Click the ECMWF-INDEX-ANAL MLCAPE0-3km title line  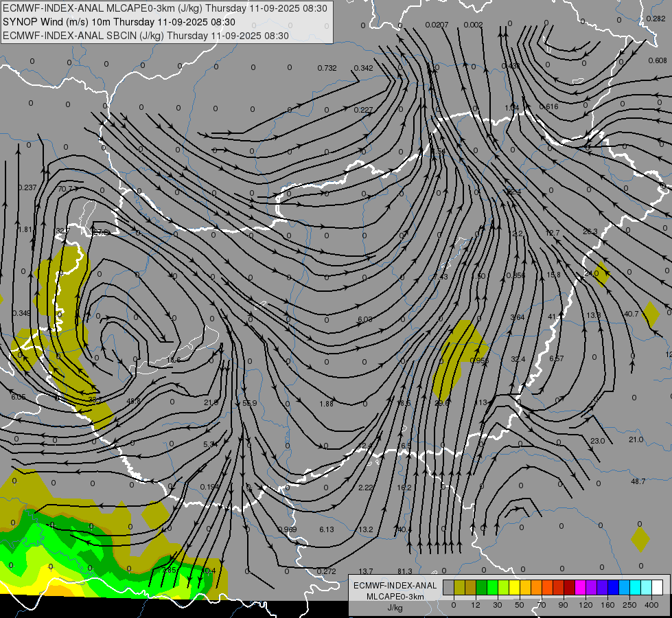(165, 8)
